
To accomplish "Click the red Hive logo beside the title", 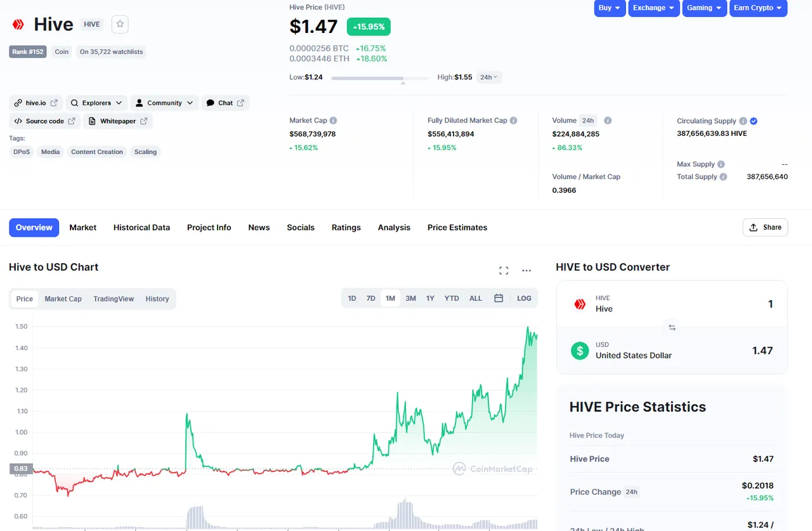I will click(18, 25).
